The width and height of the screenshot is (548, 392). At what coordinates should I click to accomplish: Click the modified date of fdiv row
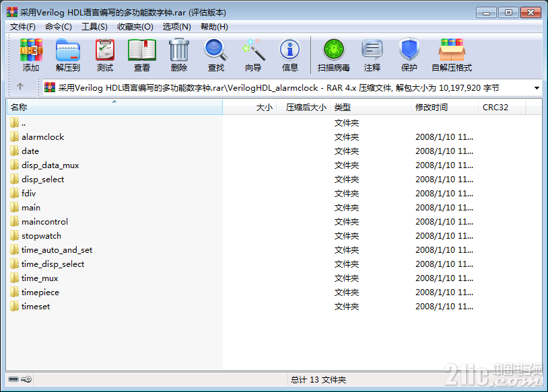pos(444,194)
